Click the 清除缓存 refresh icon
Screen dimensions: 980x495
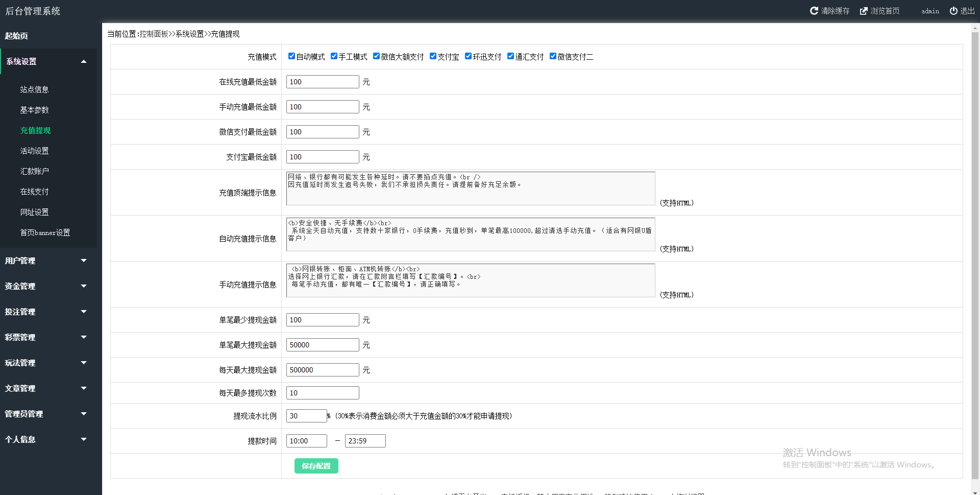tap(814, 11)
